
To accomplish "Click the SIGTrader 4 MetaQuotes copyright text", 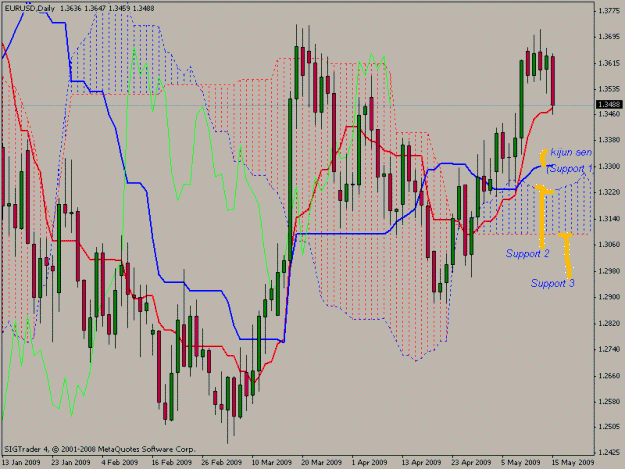I will tap(100, 449).
